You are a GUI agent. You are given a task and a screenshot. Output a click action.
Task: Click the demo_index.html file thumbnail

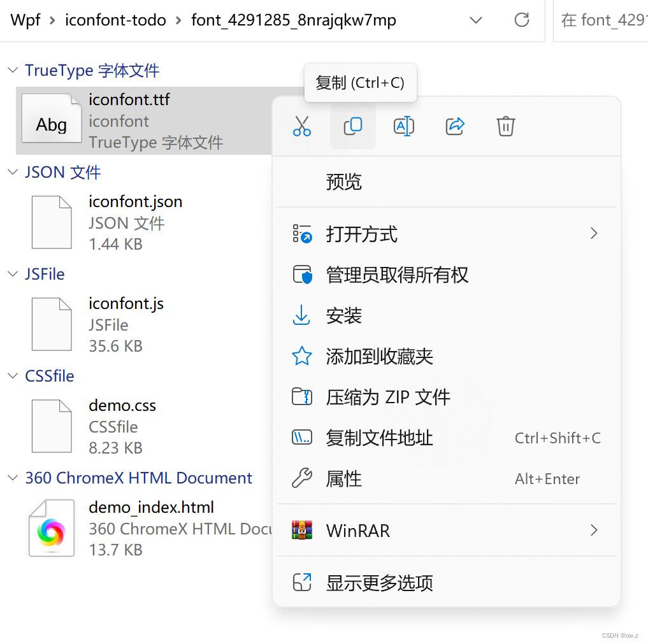pyautogui.click(x=51, y=528)
